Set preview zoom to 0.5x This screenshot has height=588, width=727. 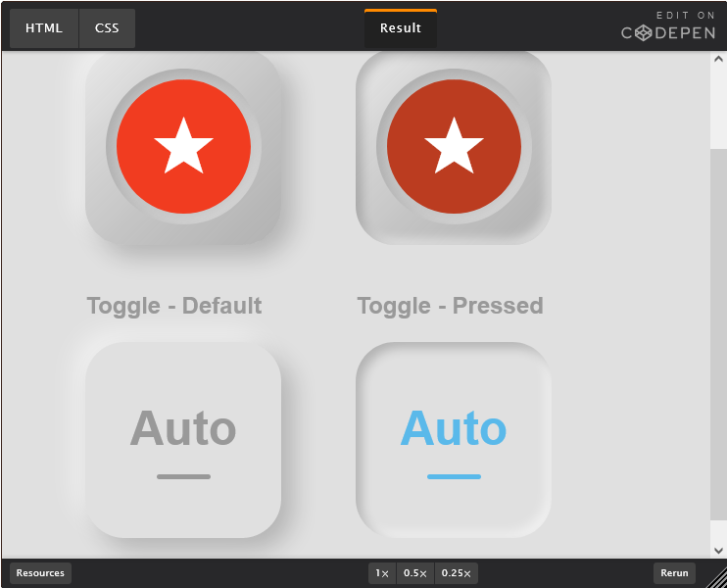tap(415, 573)
